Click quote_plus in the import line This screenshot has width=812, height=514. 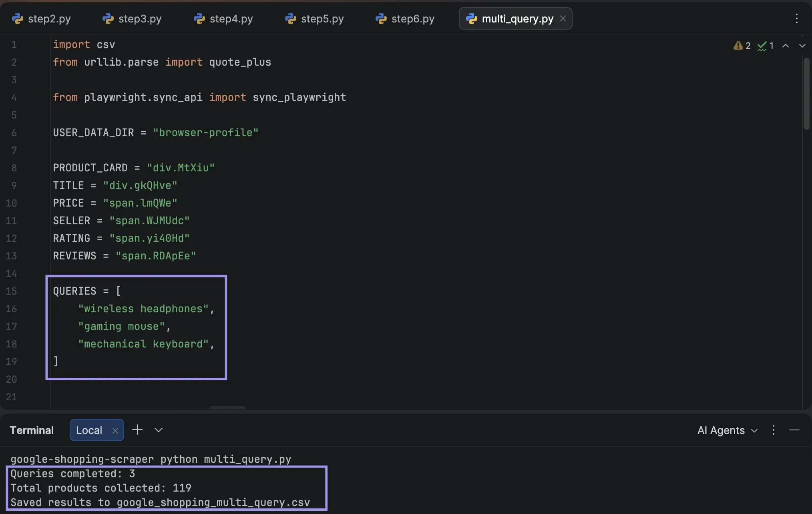[240, 62]
